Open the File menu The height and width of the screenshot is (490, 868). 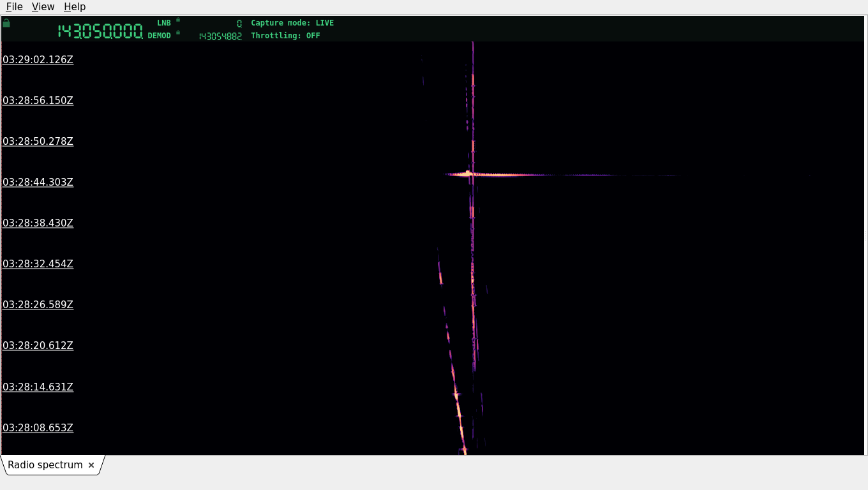point(14,7)
